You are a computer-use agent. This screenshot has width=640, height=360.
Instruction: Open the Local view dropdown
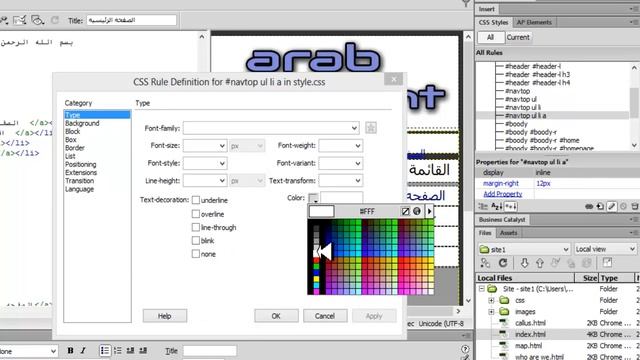click(605, 249)
